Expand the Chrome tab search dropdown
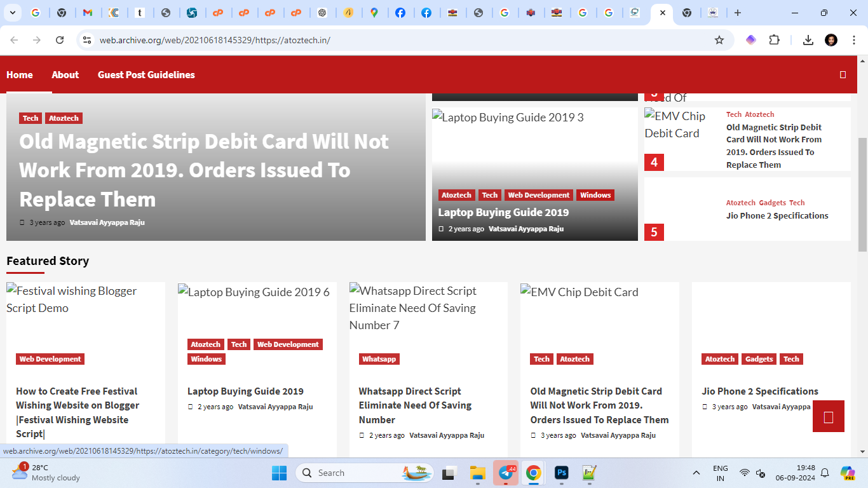The width and height of the screenshot is (868, 488). tap(13, 13)
